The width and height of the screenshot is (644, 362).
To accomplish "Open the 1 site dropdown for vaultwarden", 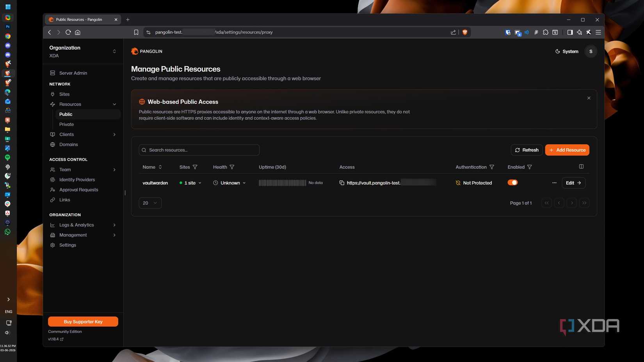I will click(190, 183).
